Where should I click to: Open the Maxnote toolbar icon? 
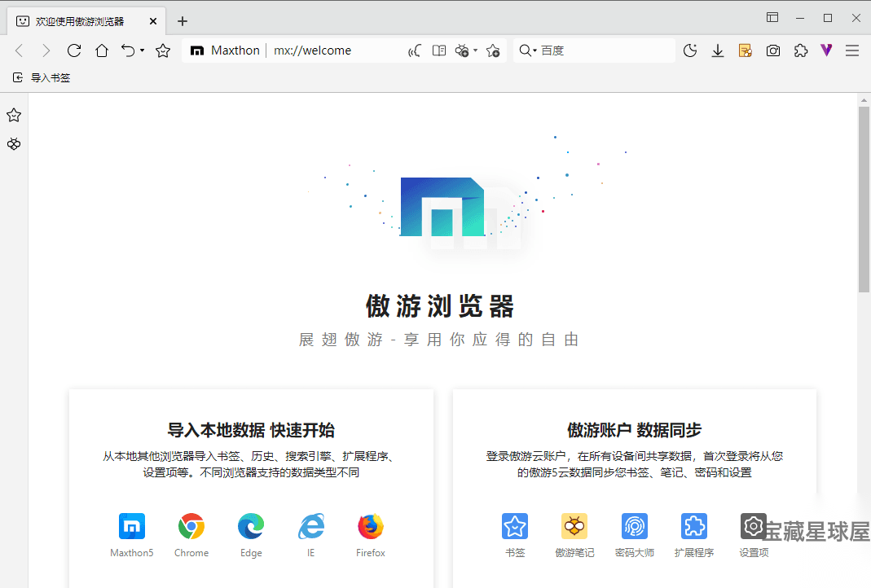pyautogui.click(x=745, y=50)
